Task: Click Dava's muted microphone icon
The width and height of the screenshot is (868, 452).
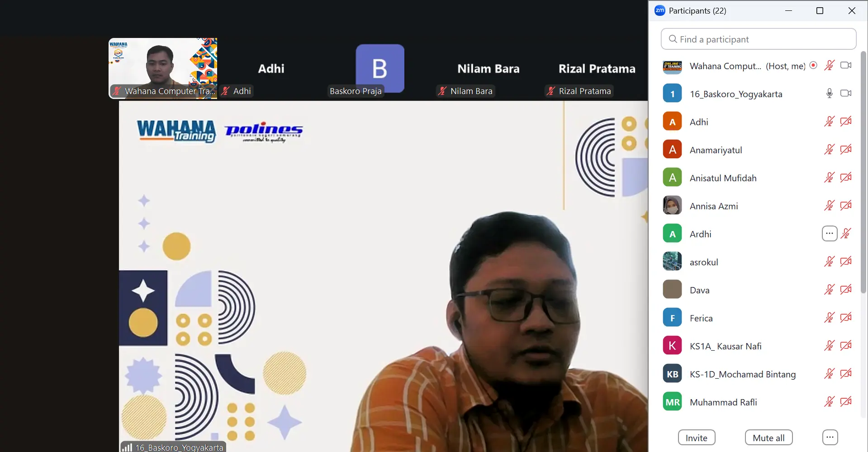Action: point(829,290)
